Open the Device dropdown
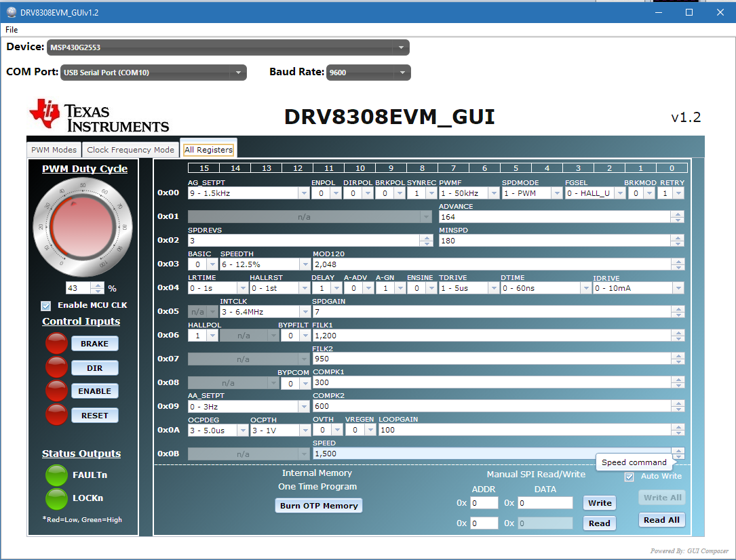The image size is (736, 560). [228, 47]
